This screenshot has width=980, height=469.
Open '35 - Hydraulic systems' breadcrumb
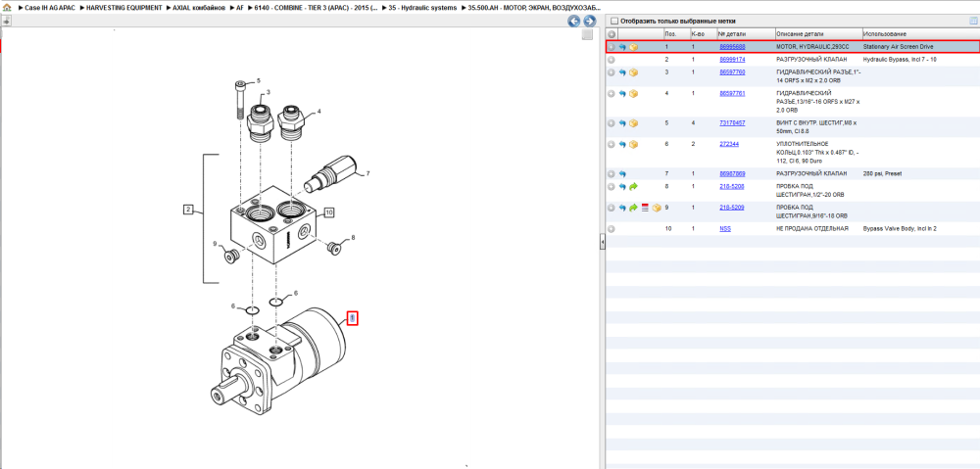(423, 8)
